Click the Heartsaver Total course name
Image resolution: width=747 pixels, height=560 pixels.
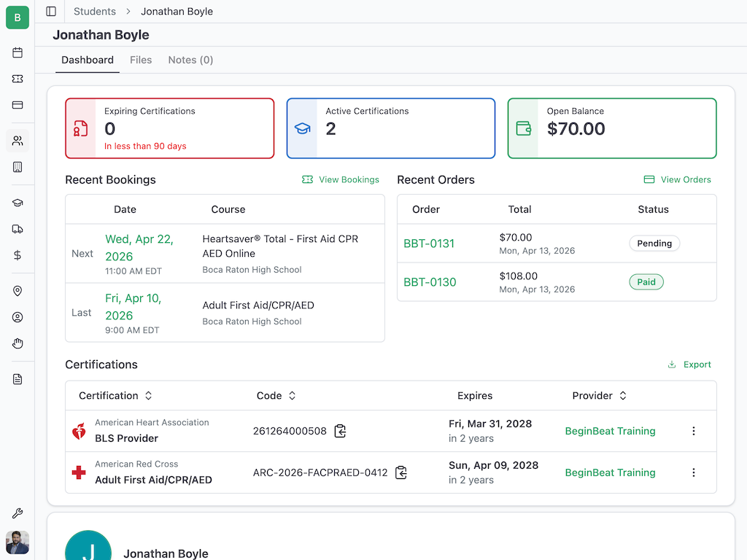pos(280,246)
